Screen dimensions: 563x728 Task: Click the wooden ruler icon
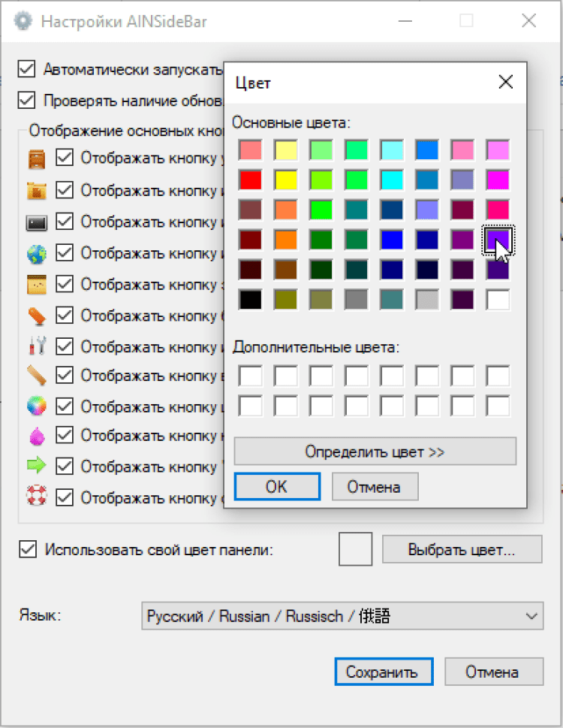pyautogui.click(x=37, y=375)
